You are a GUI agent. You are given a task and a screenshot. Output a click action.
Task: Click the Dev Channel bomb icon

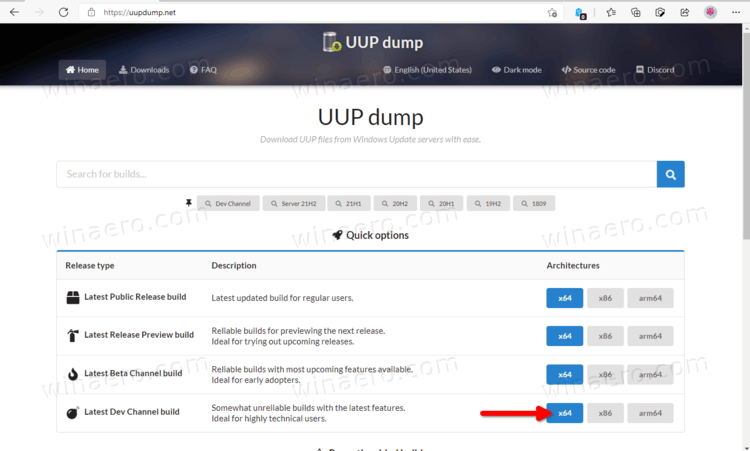tap(72, 412)
